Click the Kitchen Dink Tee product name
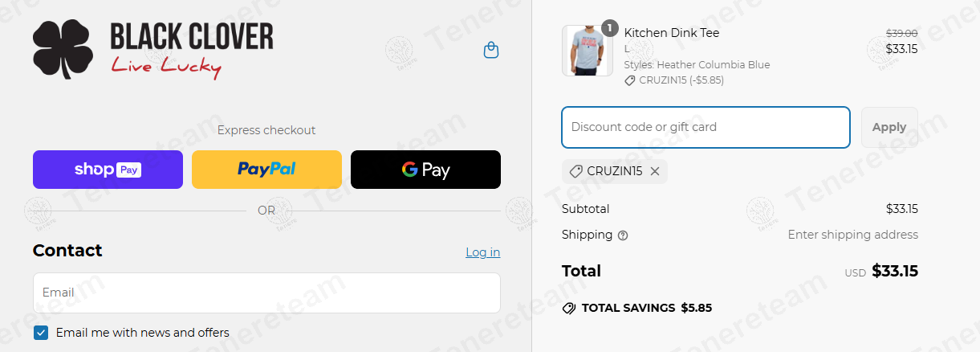Screen dimensions: 980x352 click(672, 33)
